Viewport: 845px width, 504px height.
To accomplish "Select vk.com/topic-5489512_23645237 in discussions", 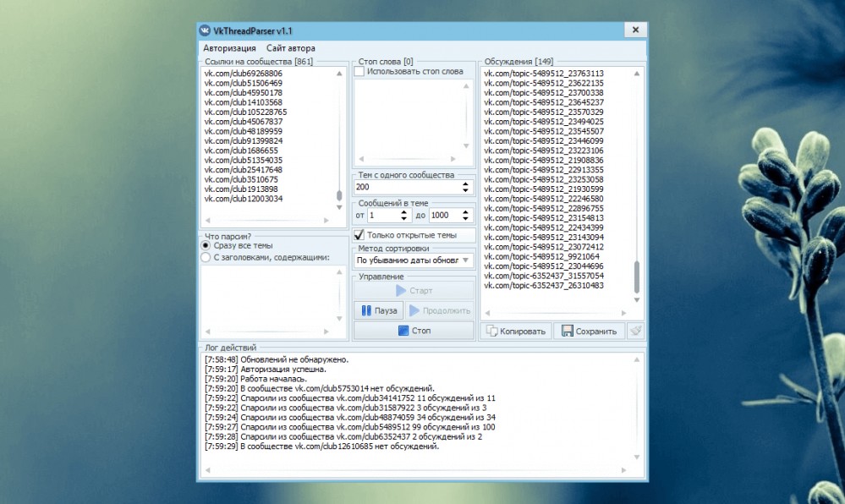I will (544, 102).
